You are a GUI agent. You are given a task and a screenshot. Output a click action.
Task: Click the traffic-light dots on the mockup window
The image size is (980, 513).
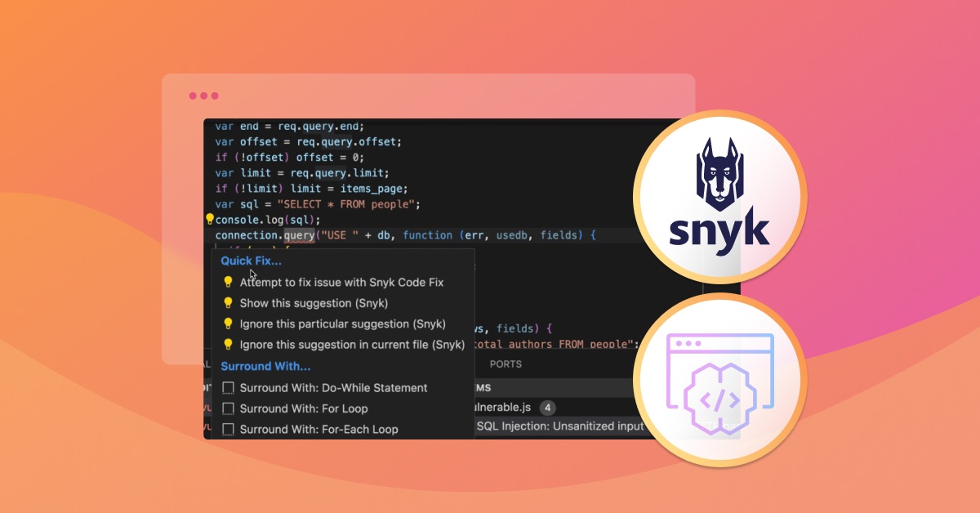pyautogui.click(x=203, y=96)
